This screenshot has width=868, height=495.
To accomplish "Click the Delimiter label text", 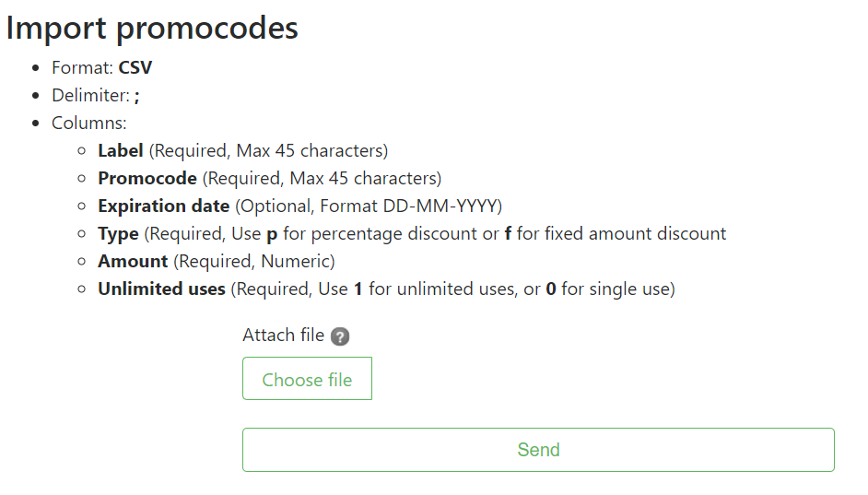I will pyautogui.click(x=90, y=96).
